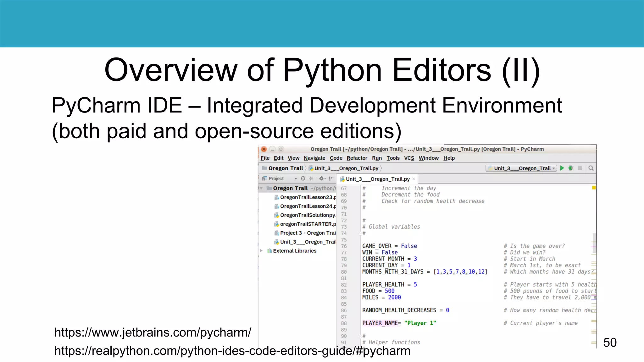Select the Unit_3___Oregon_Trail.py editor tab
The height and width of the screenshot is (362, 644).
tap(378, 179)
